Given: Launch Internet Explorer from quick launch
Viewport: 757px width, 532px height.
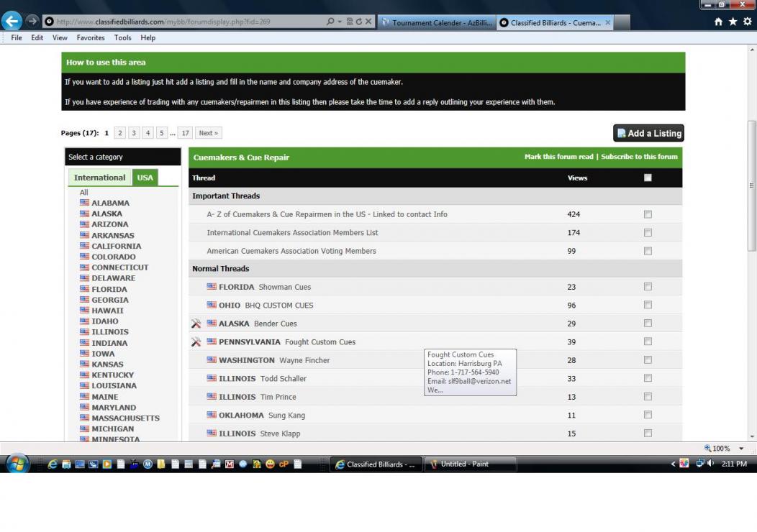Looking at the screenshot, I should pos(53,464).
